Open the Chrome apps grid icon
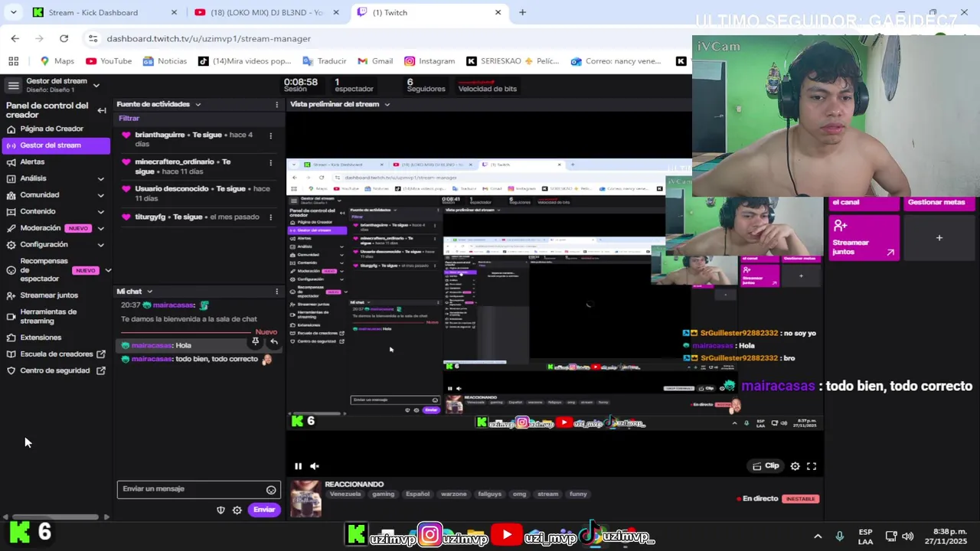980x551 pixels. pos(13,61)
